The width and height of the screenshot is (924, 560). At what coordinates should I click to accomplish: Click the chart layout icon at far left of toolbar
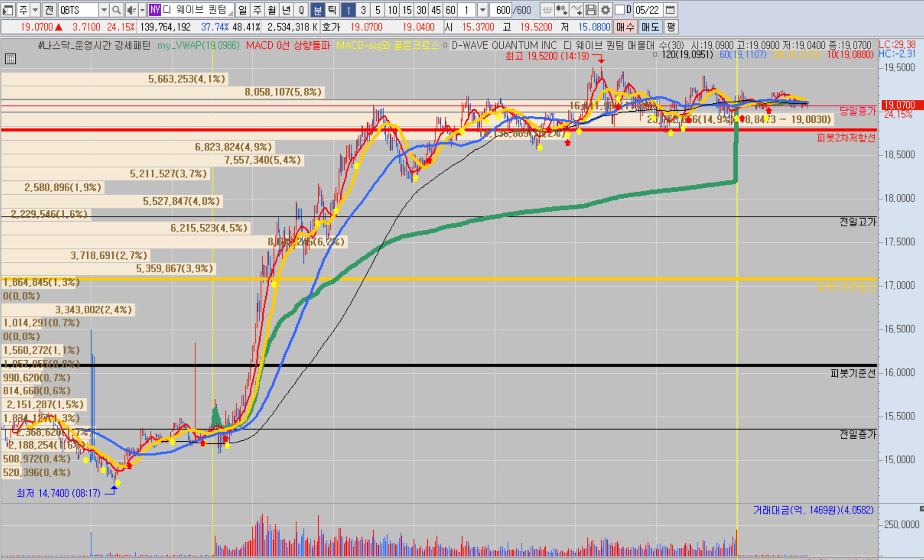click(x=8, y=10)
